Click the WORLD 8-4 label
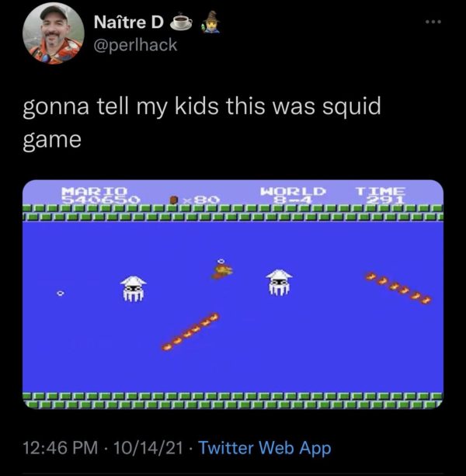This screenshot has height=476, width=466. tap(293, 195)
